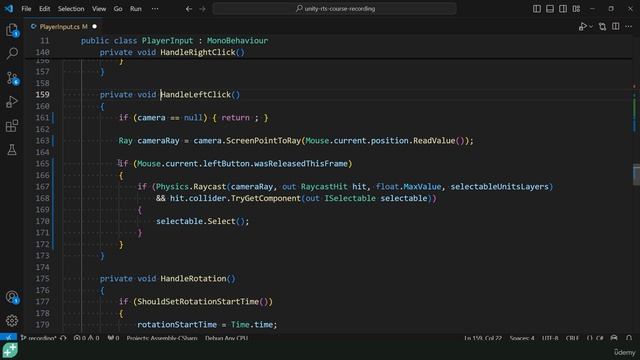The width and height of the screenshot is (640, 360).
Task: Open the Extensions view
Action: coord(12,126)
